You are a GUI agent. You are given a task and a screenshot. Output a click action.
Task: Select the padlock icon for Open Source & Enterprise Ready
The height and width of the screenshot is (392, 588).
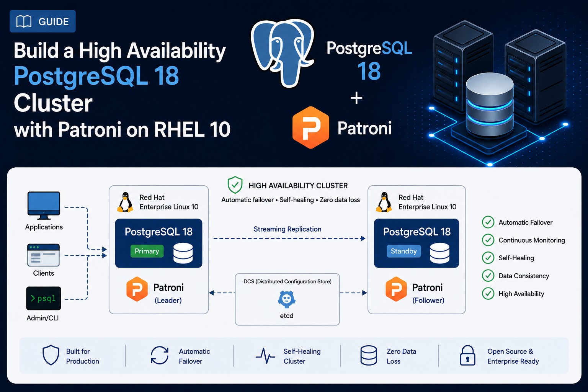(467, 355)
